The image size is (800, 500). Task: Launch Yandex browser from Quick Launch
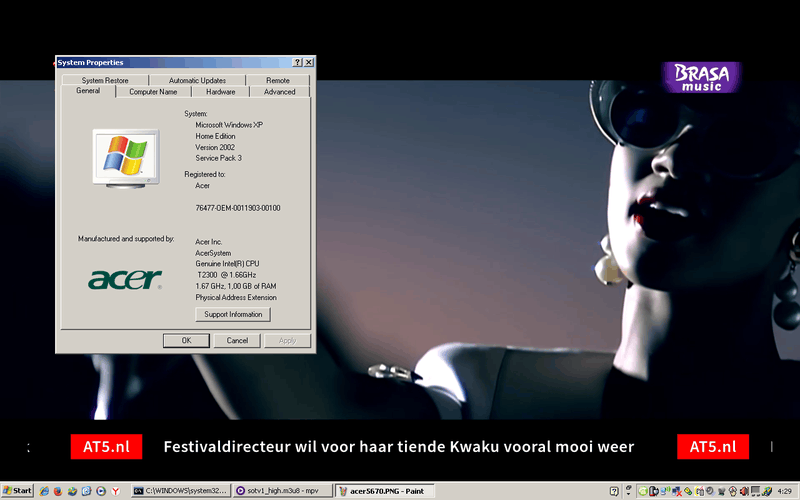tap(115, 491)
